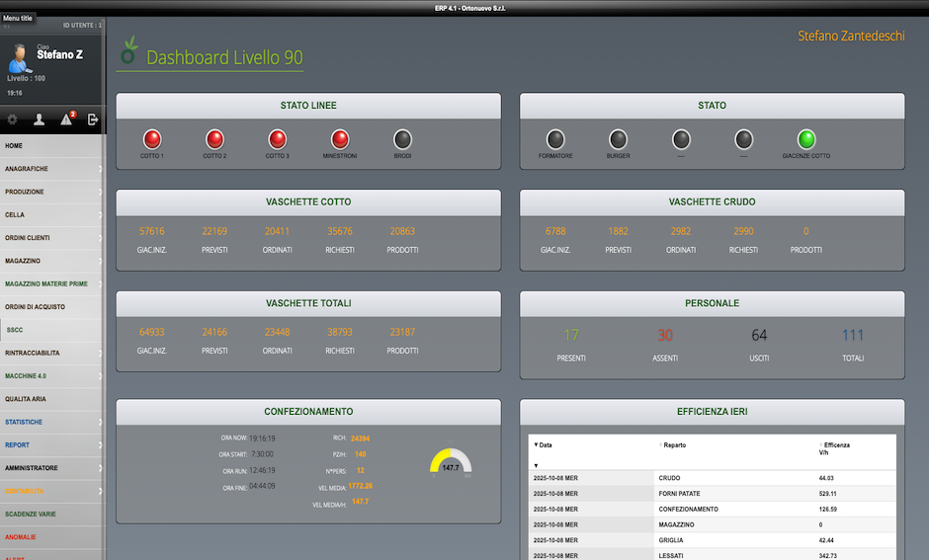Click the COTTO 1 red status light
Image resolution: width=929 pixels, height=560 pixels.
pyautogui.click(x=152, y=139)
